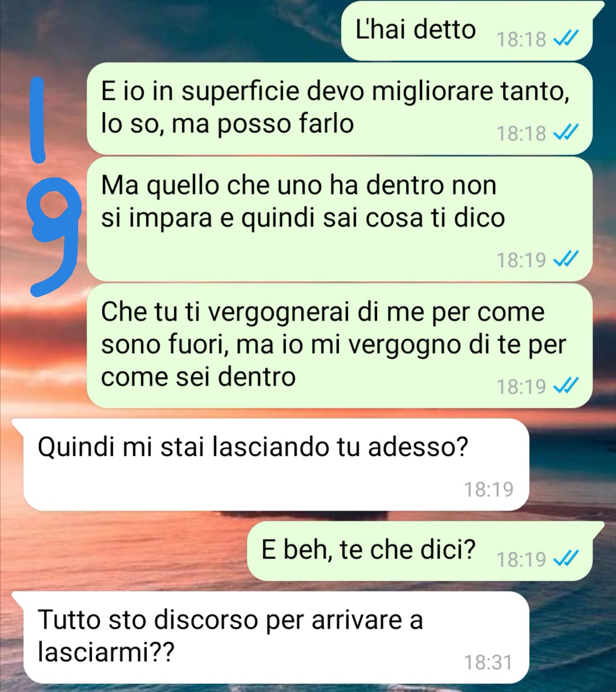
Task: Tap the "Ma quello che uno ha dentro" message
Action: click(339, 219)
